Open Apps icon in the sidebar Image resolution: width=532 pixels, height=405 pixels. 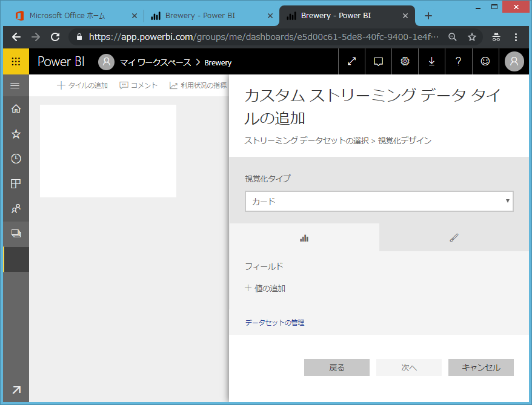coord(16,183)
